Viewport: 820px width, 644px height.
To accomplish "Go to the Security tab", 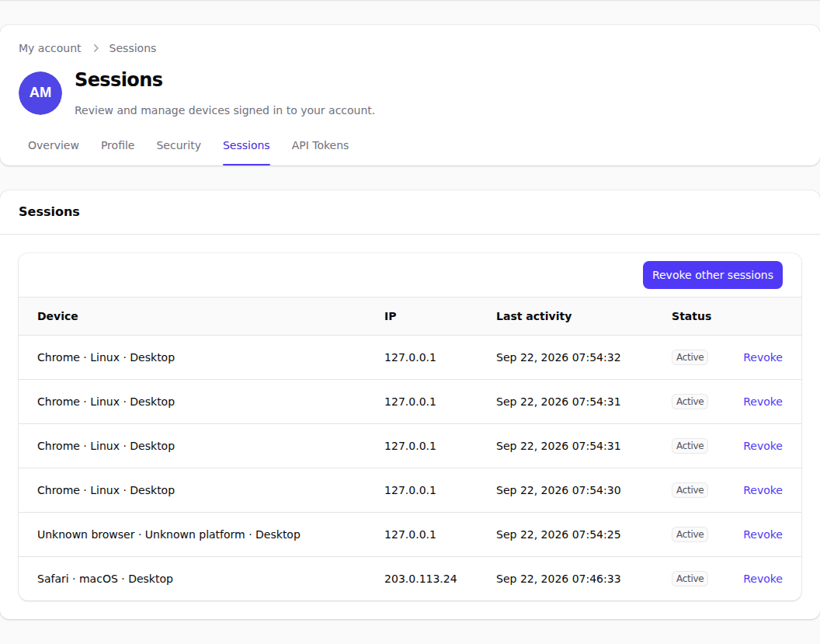I will (179, 145).
